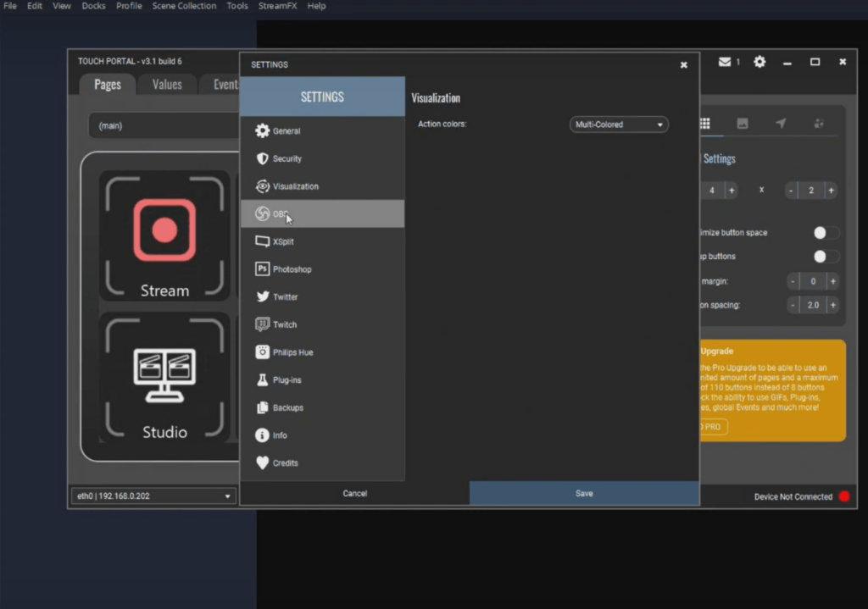
Task: Open the Scene Collection menu
Action: coord(184,6)
